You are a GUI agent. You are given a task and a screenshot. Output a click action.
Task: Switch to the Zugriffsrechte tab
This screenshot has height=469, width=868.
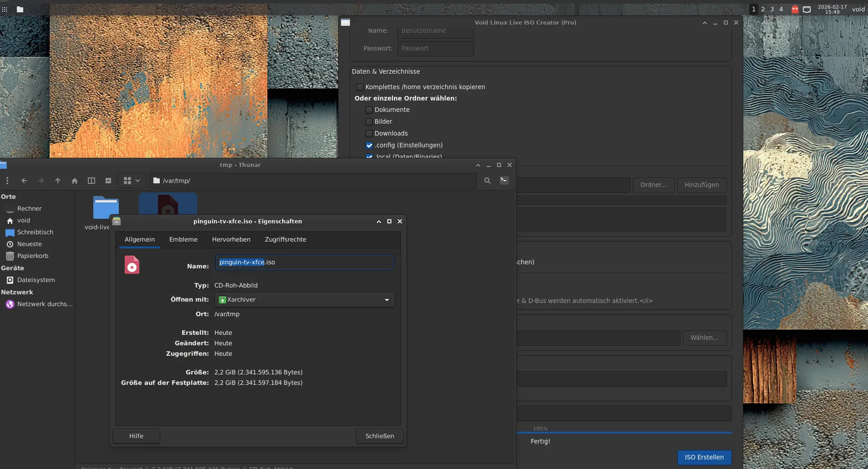click(285, 240)
